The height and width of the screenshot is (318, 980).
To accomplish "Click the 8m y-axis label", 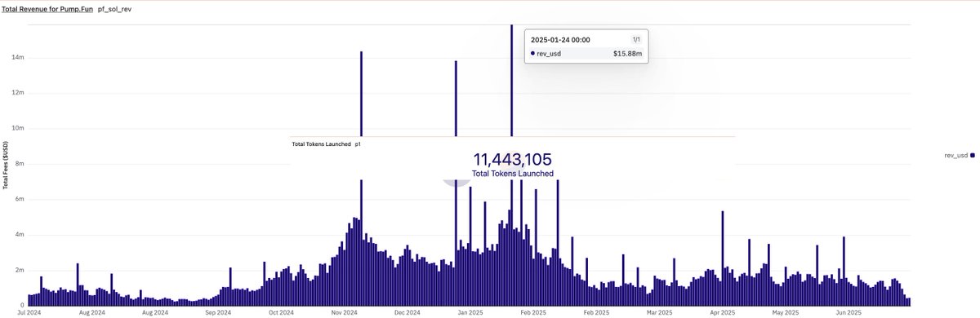I will 20,163.
